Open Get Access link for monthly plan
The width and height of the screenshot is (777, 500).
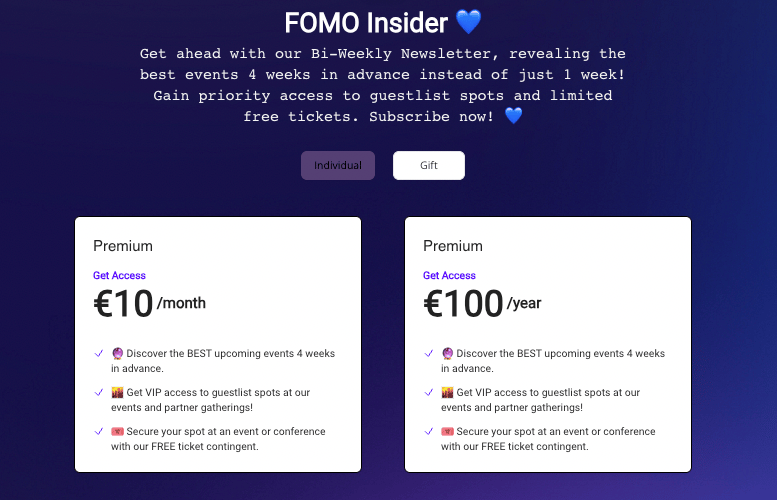(x=119, y=276)
